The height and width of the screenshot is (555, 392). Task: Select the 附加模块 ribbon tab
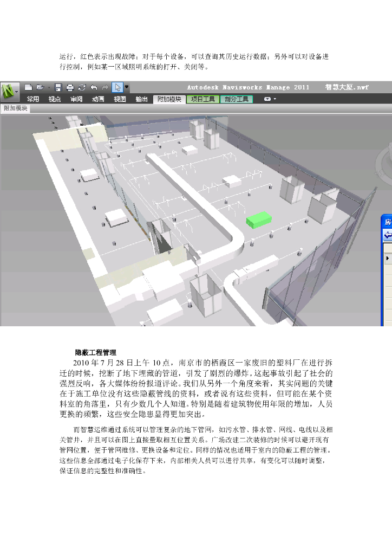coord(169,99)
